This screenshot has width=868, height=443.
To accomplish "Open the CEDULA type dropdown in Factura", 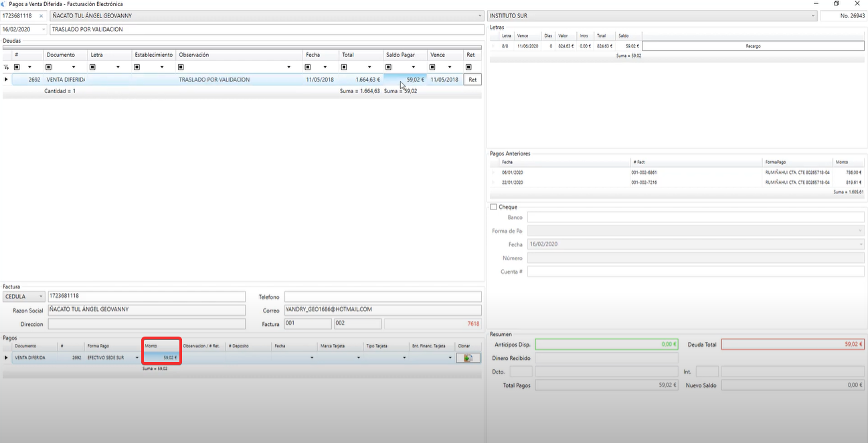I will (41, 296).
